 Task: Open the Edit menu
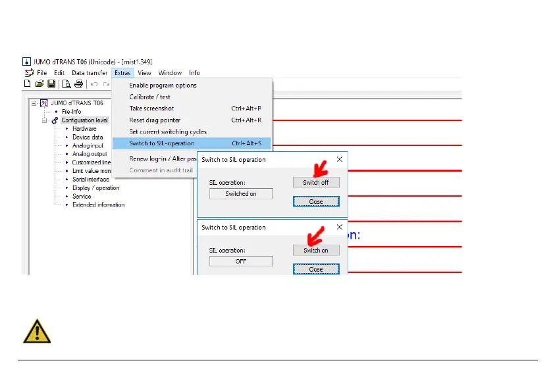pos(59,73)
